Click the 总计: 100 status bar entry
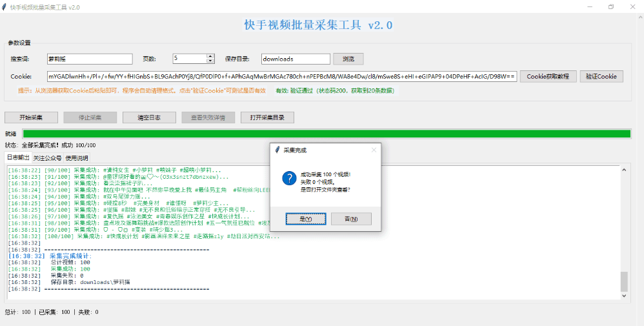 tap(17, 312)
